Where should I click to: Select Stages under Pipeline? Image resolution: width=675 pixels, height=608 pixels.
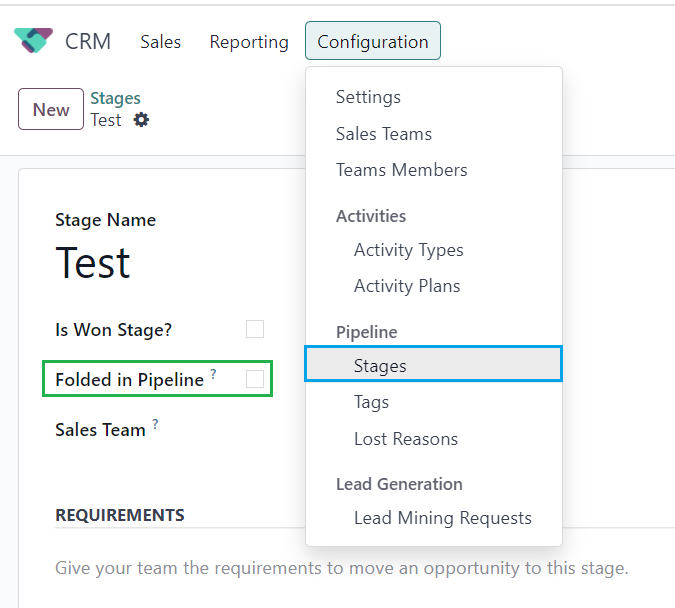click(x=433, y=365)
